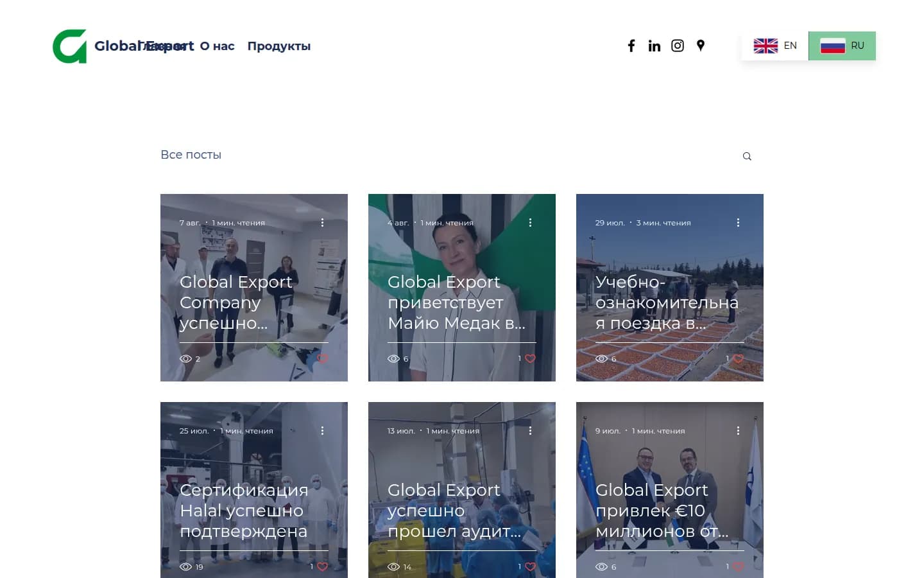
Task: Switch site language to RU
Action: pos(842,46)
